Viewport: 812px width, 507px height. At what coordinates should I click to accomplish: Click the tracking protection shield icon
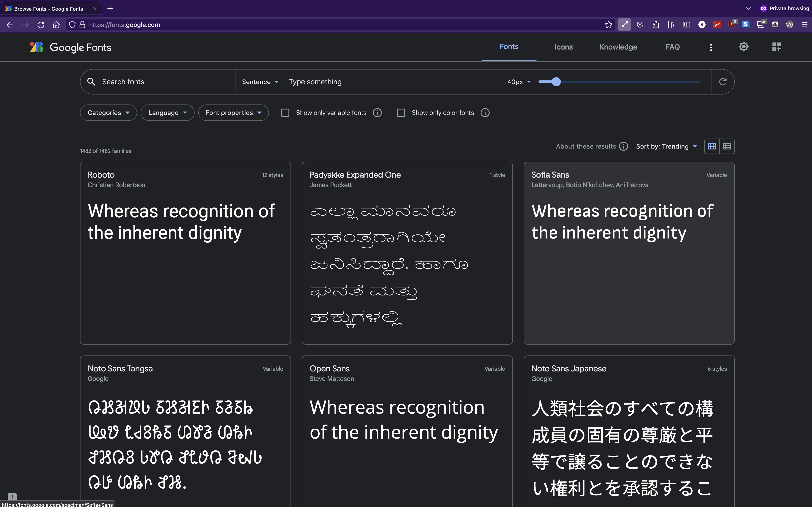(x=72, y=25)
